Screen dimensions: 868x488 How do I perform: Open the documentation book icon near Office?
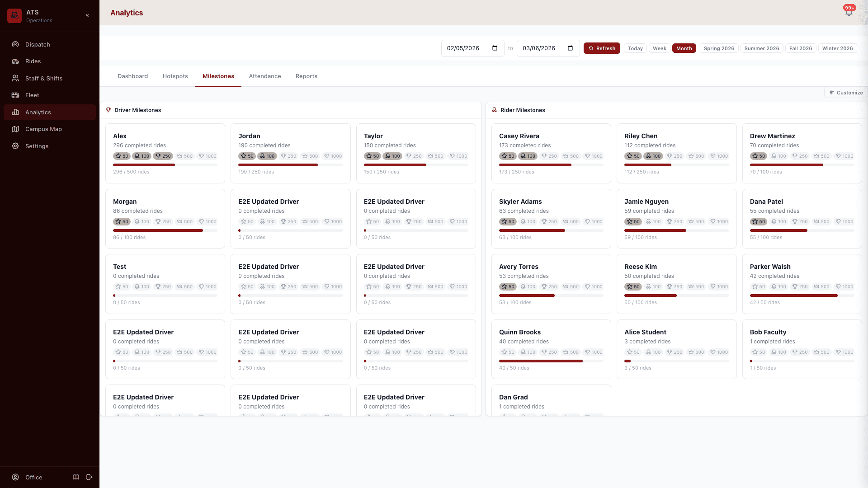click(75, 477)
